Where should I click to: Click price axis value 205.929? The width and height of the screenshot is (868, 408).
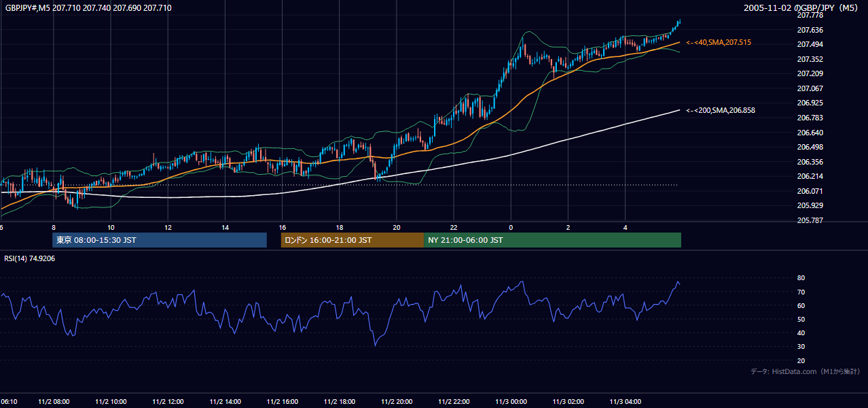pyautogui.click(x=810, y=205)
